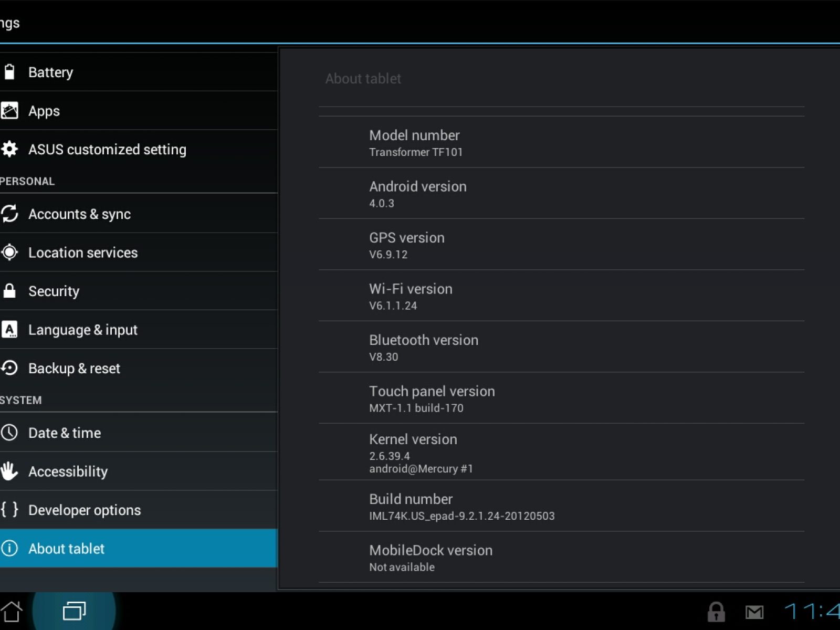Select the Location services target icon

click(9, 253)
